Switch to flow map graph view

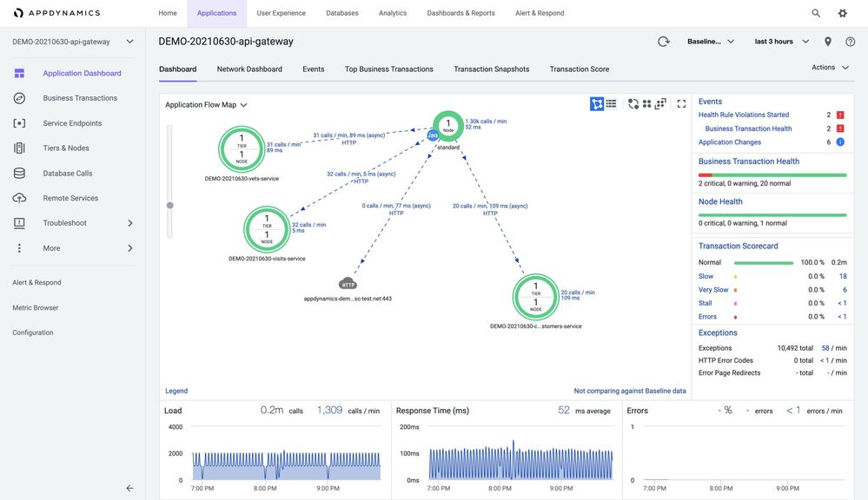[x=597, y=103]
